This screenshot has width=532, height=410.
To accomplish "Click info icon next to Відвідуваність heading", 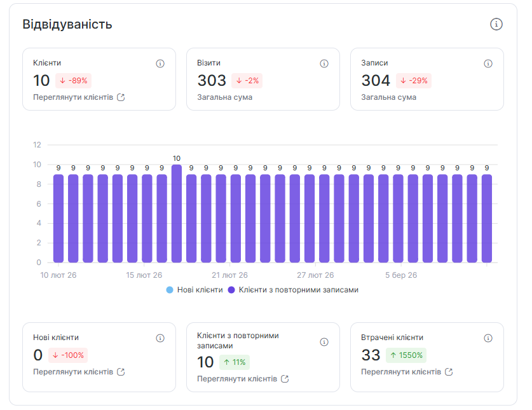I will coord(496,24).
